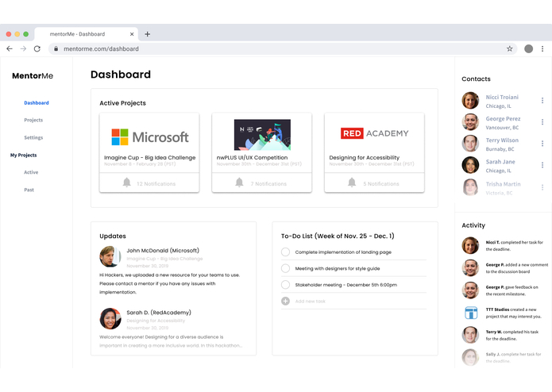Select the mentorMe - Dashboard browser tab
The image size is (552, 392).
click(87, 34)
